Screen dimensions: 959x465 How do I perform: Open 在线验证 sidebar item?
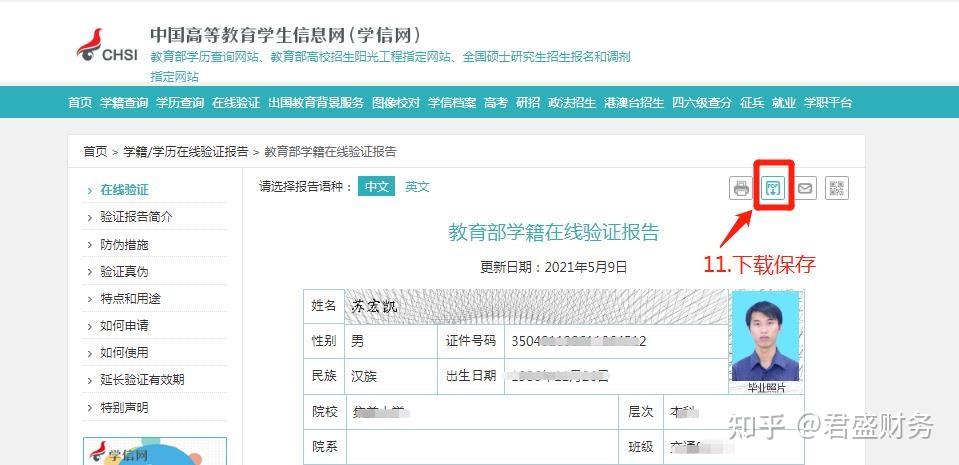click(125, 190)
